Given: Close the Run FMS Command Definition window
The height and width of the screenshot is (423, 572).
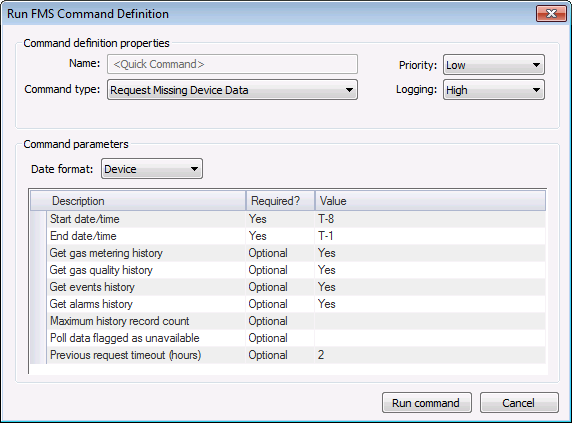Looking at the screenshot, I should [551, 14].
